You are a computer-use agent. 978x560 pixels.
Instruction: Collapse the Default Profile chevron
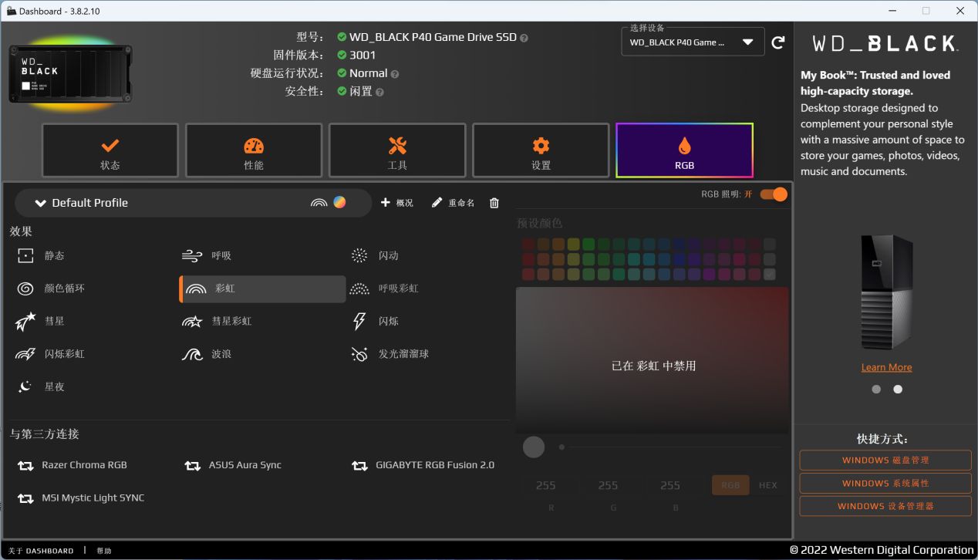[x=41, y=203]
